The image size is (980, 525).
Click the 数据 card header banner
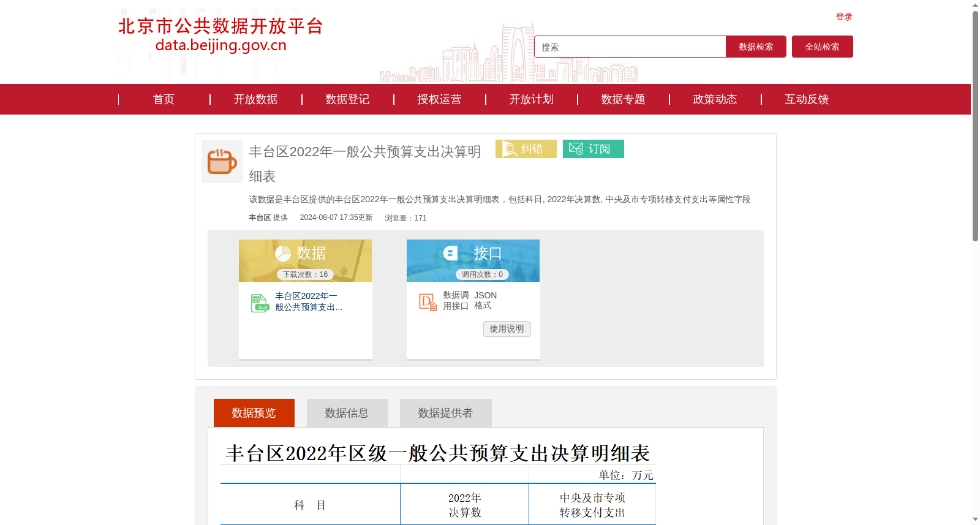point(305,260)
